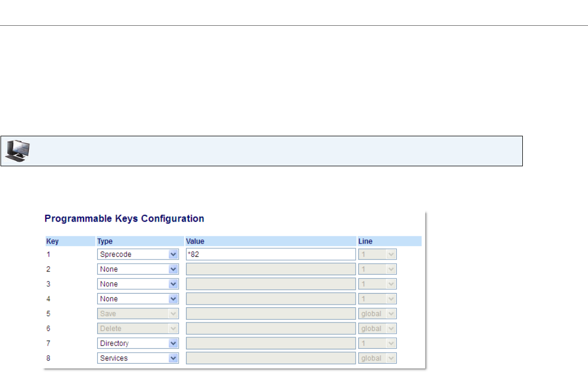
Task: Open the global Line dropdown for key 6
Action: point(377,328)
